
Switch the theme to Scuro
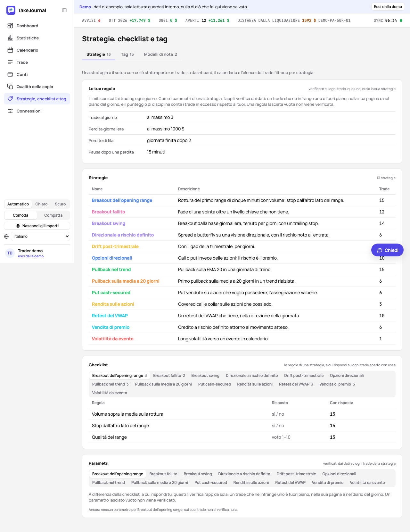pos(60,204)
